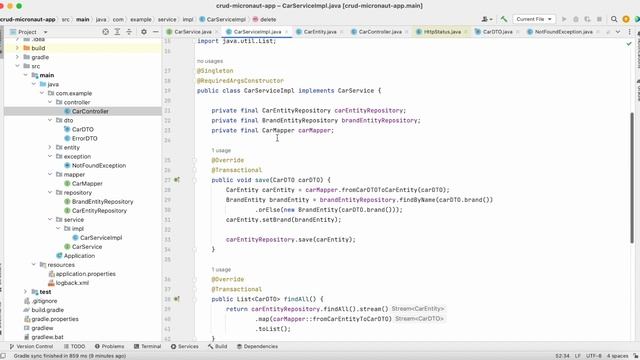Screen dimensions: 640x360
Task: Switch to CarDTO.java tab
Action: (x=497, y=32)
